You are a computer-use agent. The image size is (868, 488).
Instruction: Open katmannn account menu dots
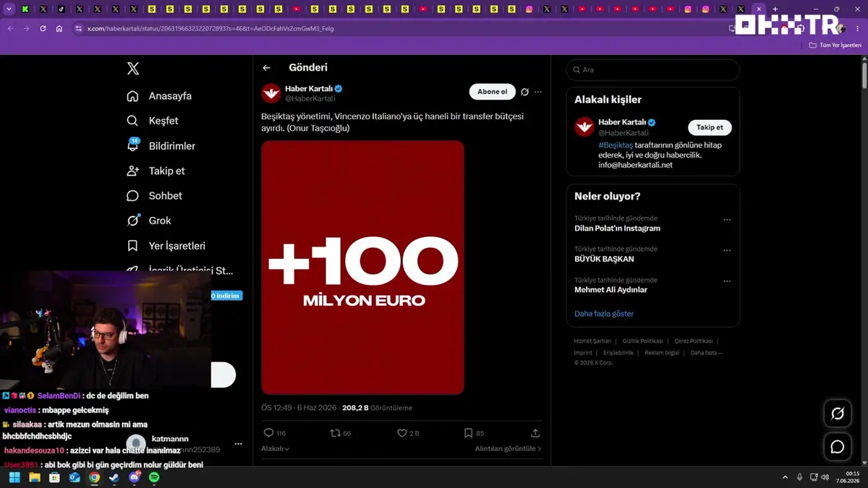tap(238, 444)
